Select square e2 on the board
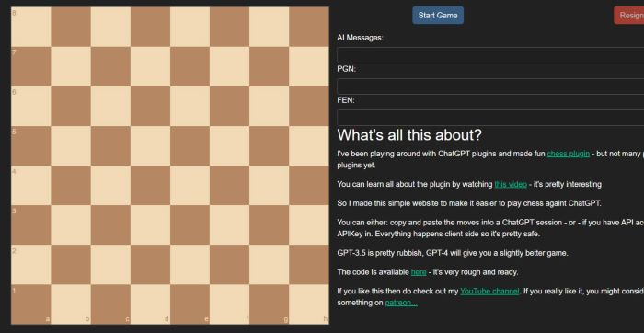The width and height of the screenshot is (644, 333). coord(190,265)
